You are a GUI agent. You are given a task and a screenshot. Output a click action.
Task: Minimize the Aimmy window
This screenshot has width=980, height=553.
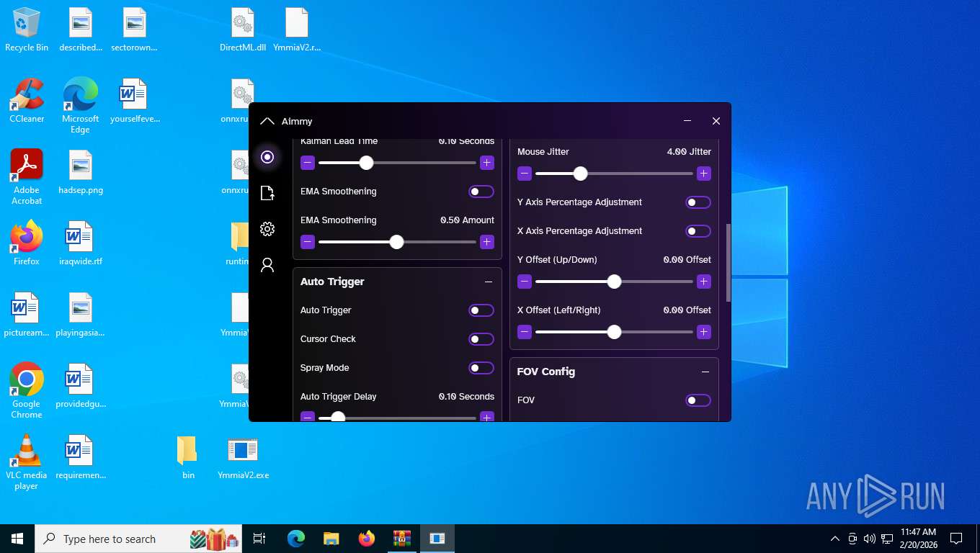pyautogui.click(x=687, y=121)
